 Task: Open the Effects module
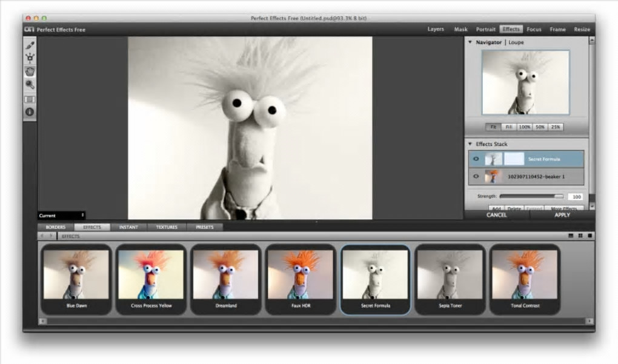(x=511, y=29)
